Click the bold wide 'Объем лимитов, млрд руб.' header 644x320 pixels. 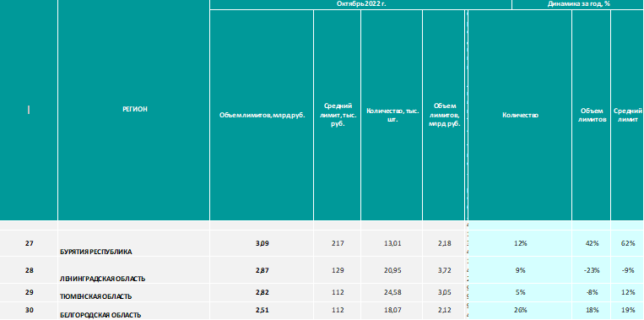(262, 116)
